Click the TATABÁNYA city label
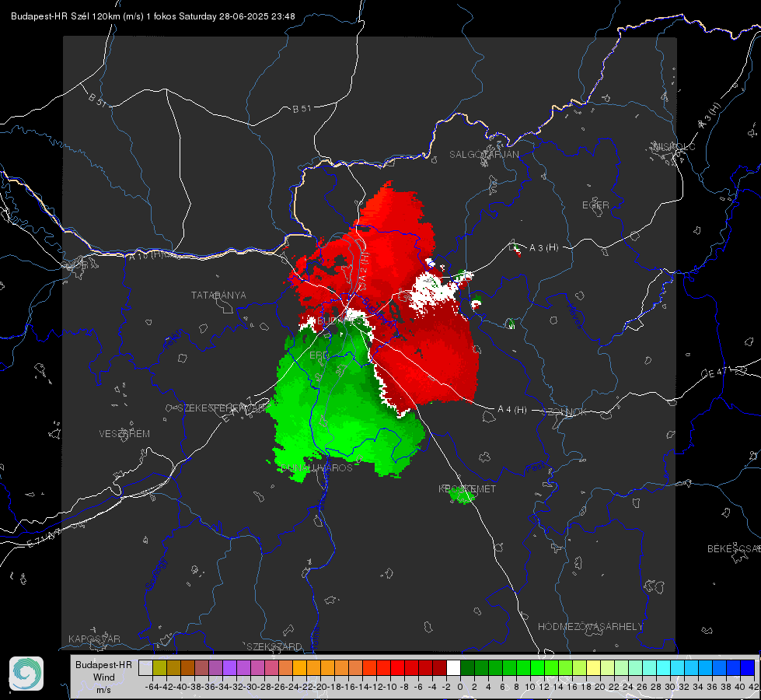The height and width of the screenshot is (700, 761). click(218, 296)
